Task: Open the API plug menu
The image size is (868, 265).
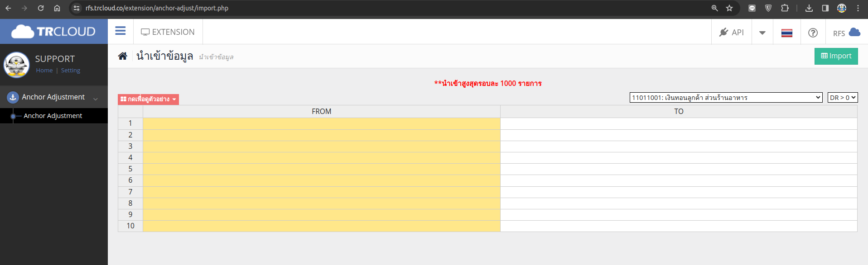Action: click(731, 32)
